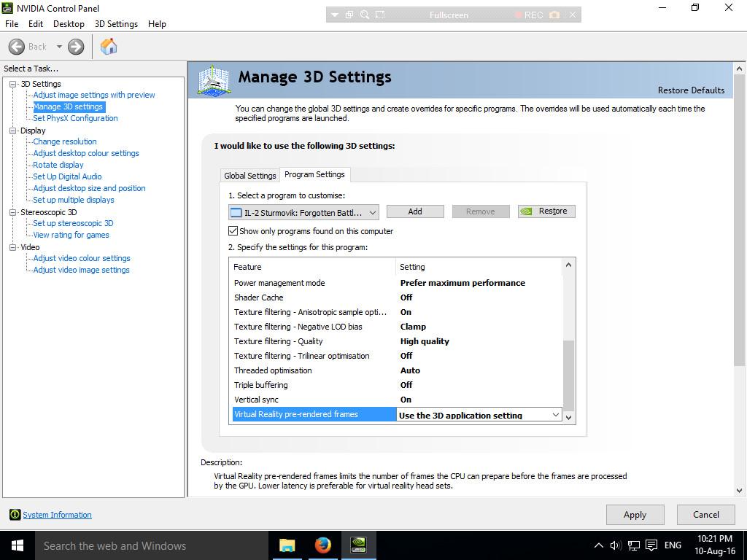Click the Restore Defaults link
Screen dimensions: 747x560
(691, 90)
